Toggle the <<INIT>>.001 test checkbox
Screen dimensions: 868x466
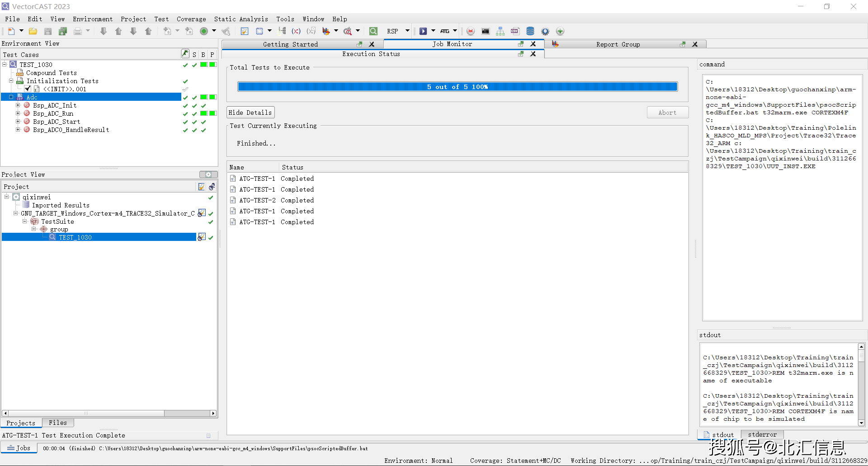(x=28, y=89)
